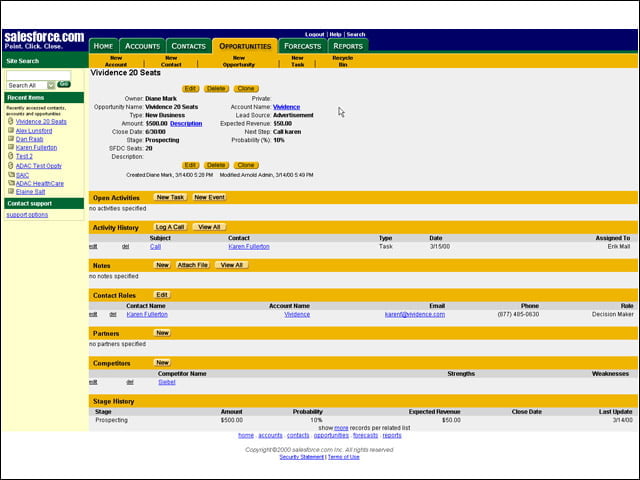The image size is (640, 480).
Task: Click the contact icon beside Karen Fullerton
Action: 11,147
